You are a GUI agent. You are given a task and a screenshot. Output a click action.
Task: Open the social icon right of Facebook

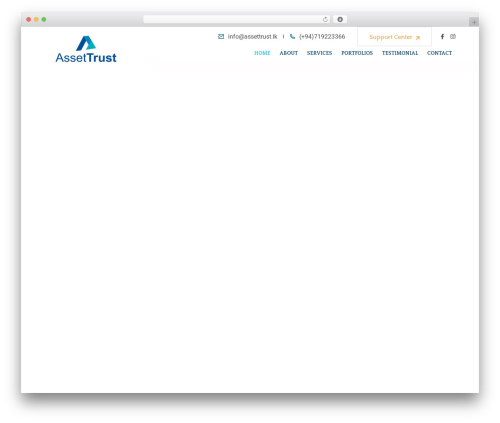453,36
